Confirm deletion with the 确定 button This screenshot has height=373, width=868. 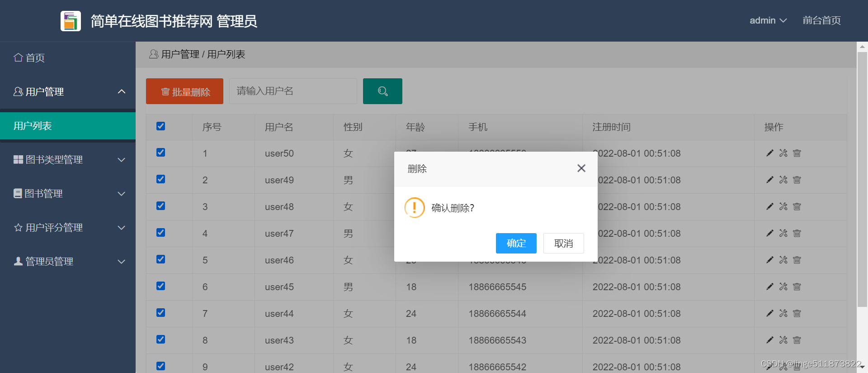click(x=516, y=243)
